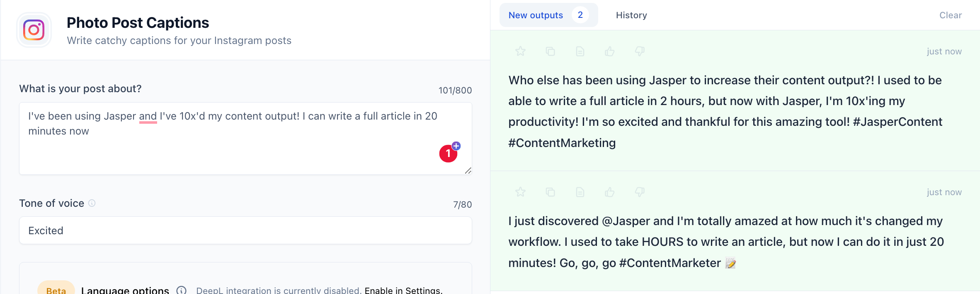
Task: Switch to the History tab
Action: pos(631,15)
